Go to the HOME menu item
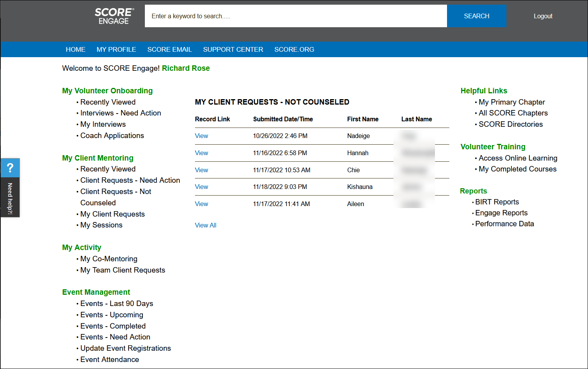588x369 pixels. click(76, 49)
